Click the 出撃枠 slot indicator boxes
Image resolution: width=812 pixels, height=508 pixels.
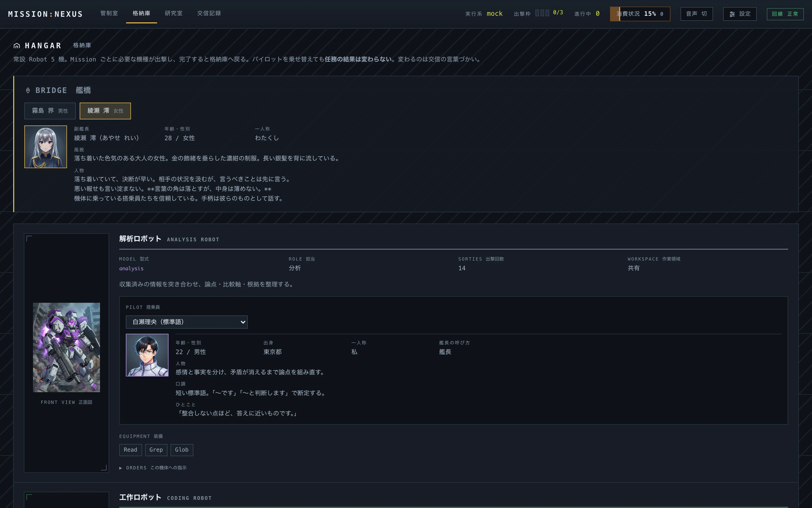542,13
